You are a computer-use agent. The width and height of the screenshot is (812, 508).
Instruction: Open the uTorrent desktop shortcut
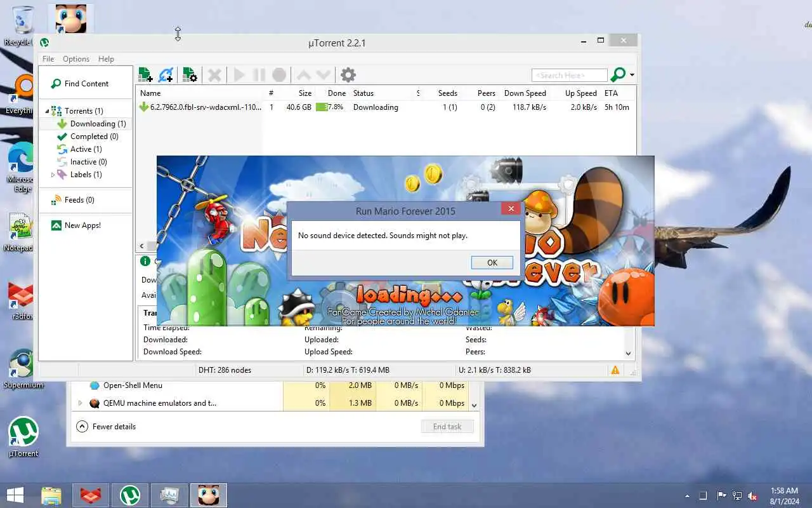23,437
